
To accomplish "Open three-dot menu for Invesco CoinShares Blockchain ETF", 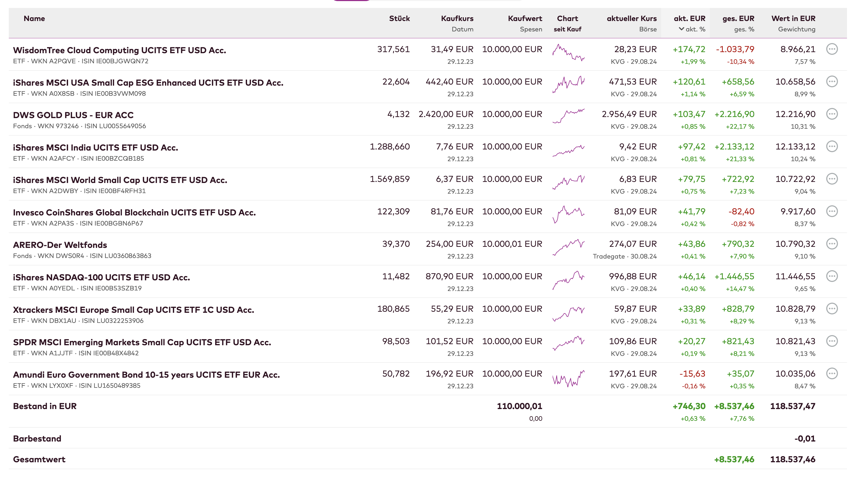I will pos(832,211).
